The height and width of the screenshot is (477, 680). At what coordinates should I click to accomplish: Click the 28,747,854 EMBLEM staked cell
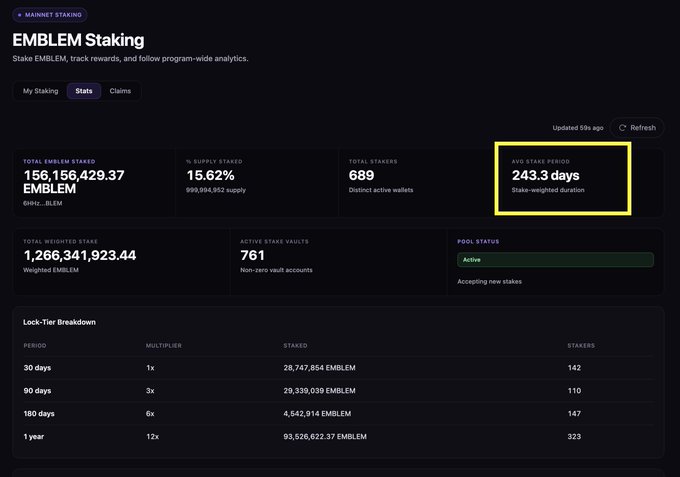(319, 368)
